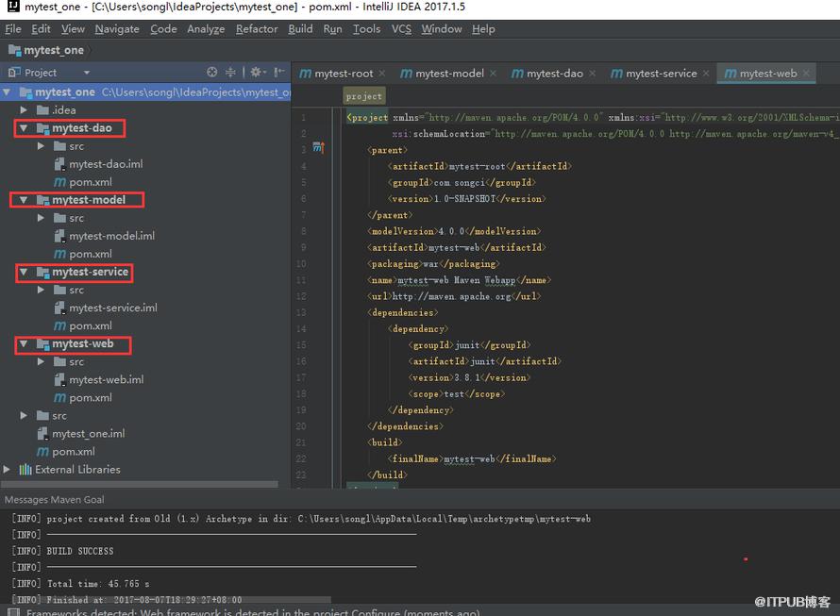Image resolution: width=840 pixels, height=616 pixels.
Task: Click mytest_one in the navigation bar
Action: point(54,50)
